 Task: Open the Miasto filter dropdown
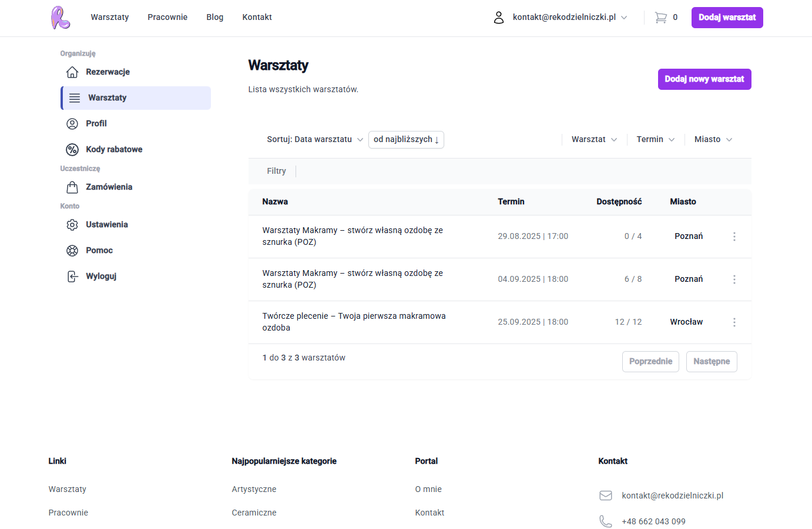[713, 140]
